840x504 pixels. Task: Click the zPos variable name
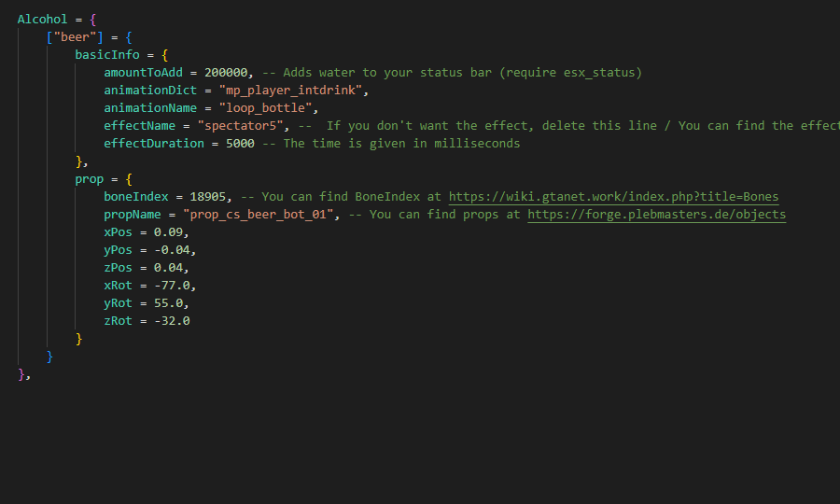pos(118,268)
